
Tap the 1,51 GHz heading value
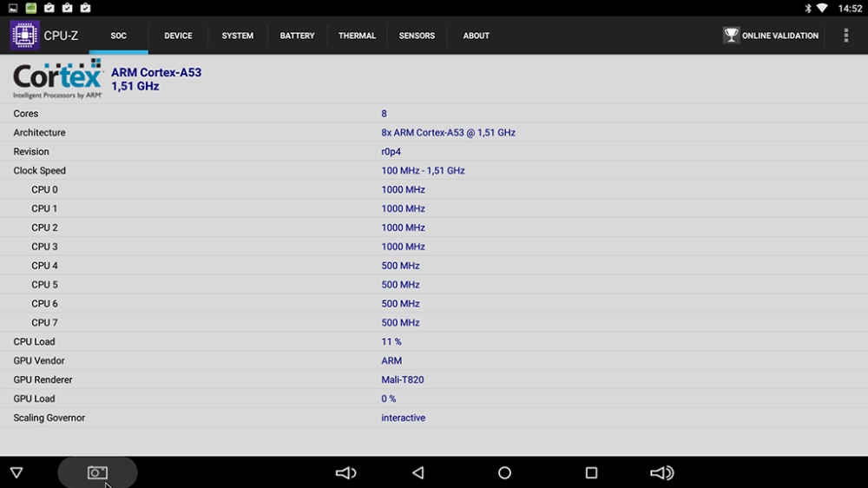135,87
